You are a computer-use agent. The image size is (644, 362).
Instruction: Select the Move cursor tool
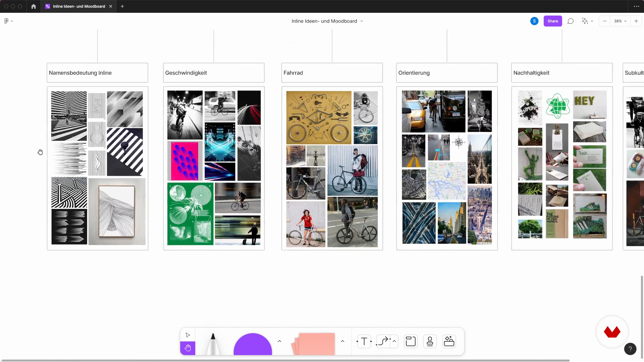(x=188, y=335)
